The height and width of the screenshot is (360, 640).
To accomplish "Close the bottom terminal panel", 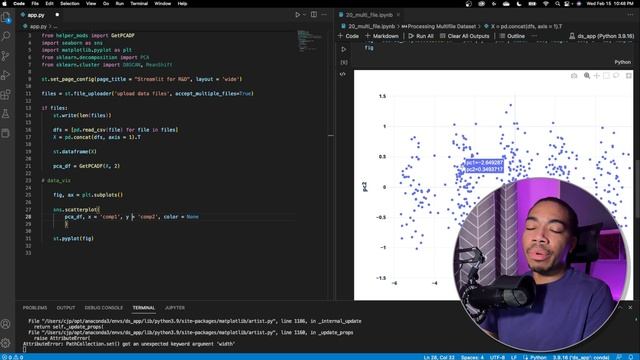I will tap(630, 307).
